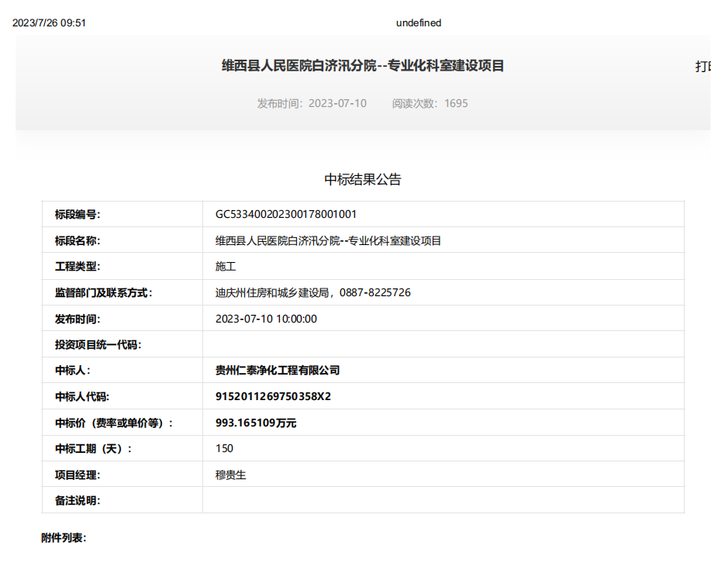Select the bid section number GC533400202300178001001

[x=285, y=215]
